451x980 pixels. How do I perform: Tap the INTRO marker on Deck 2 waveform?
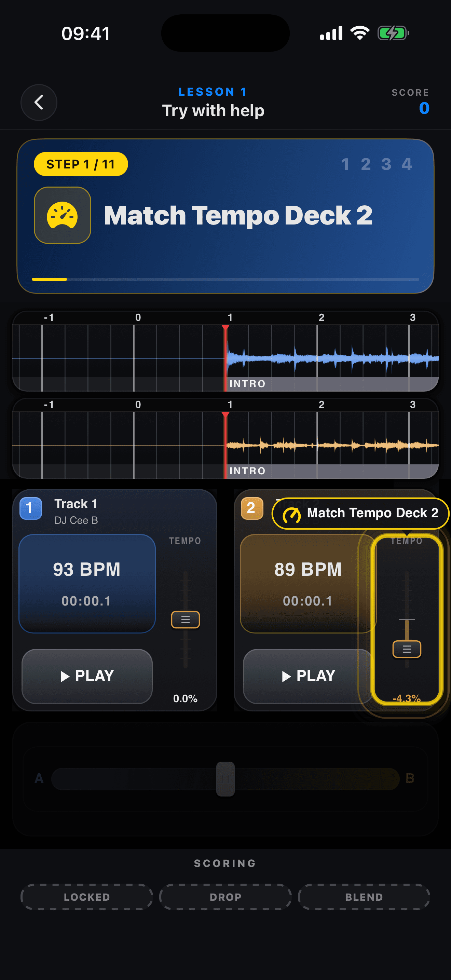(247, 471)
